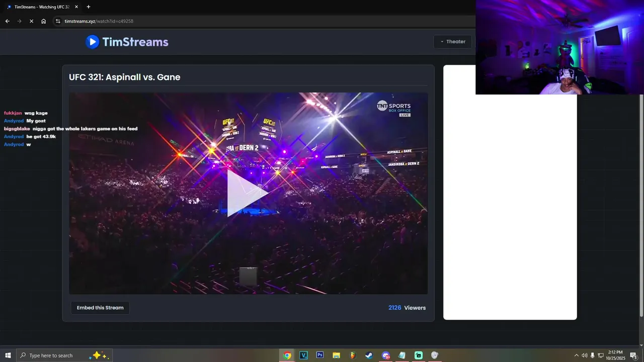
Task: Close the TimStreams browser tab
Action: [76, 7]
